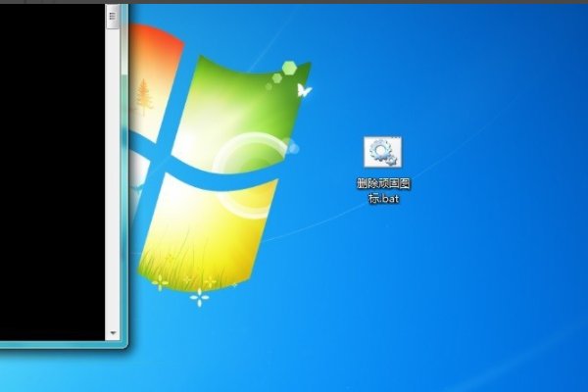Click the white flower below the yellow pane
Screen dimensions: 588x392
200,297
